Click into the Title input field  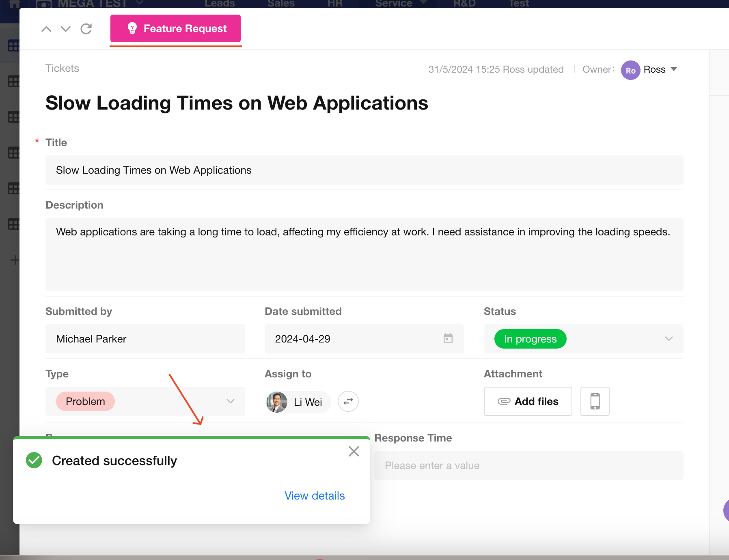point(364,170)
